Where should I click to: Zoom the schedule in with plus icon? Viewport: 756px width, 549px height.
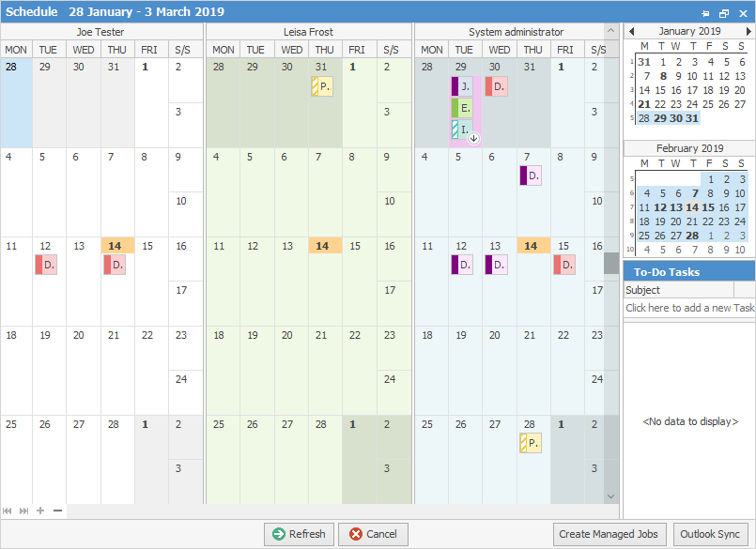coord(39,511)
